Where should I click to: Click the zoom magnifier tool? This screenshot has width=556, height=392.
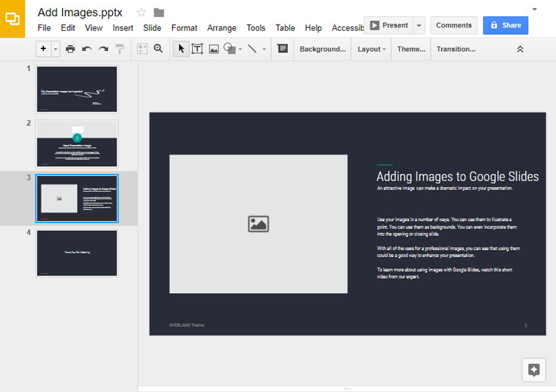tap(158, 49)
